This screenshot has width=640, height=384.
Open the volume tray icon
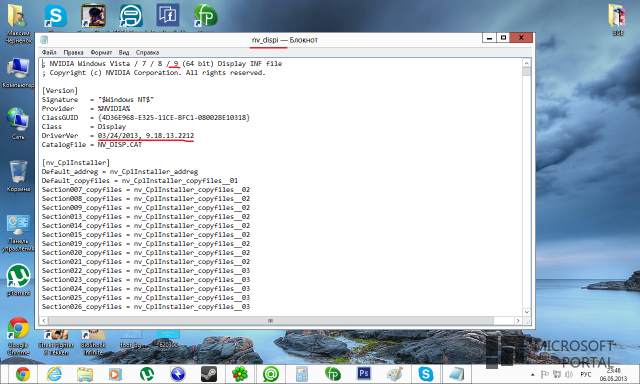tap(569, 374)
